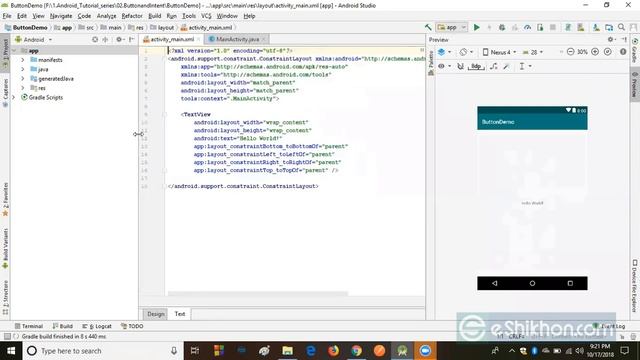Toggle the Structure side panel
This screenshot has width=640, height=360.
[5, 297]
